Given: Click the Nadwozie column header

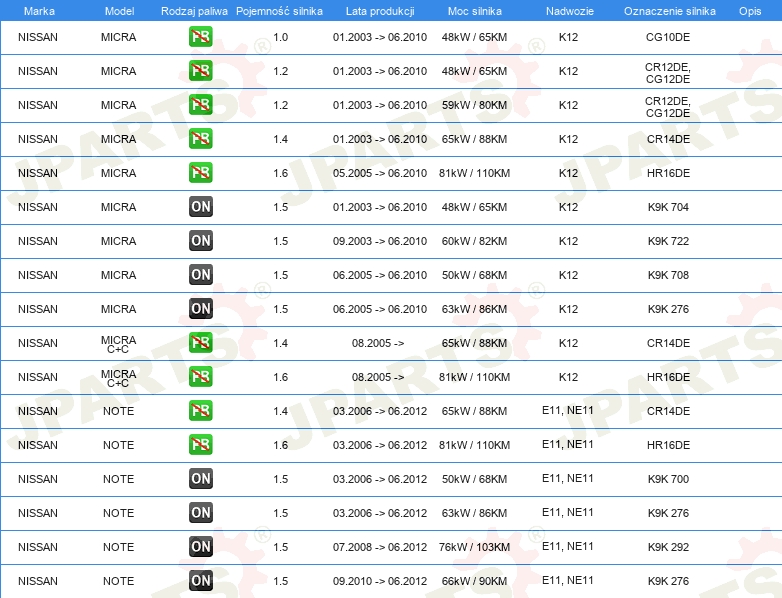Looking at the screenshot, I should click(570, 11).
